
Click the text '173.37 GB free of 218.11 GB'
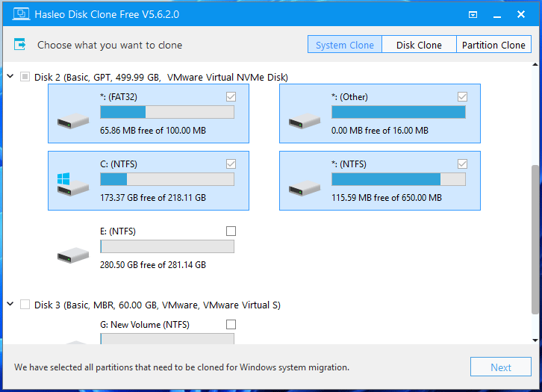153,198
